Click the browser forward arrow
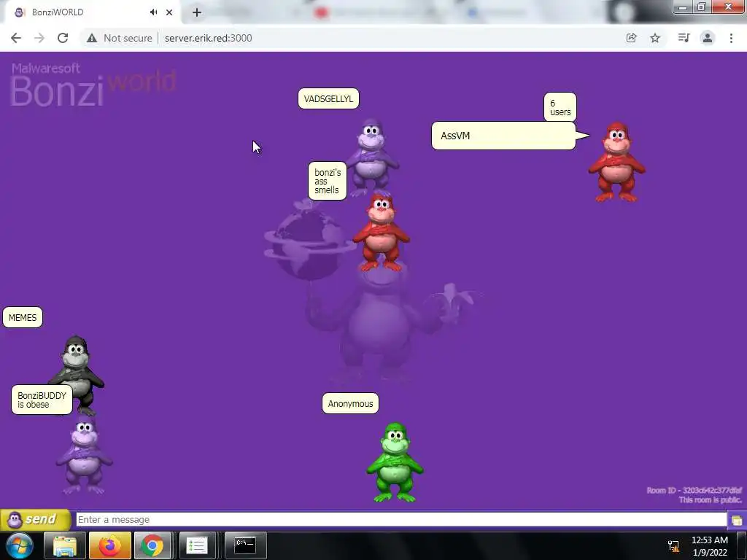Viewport: 747px width, 560px height. [x=39, y=38]
